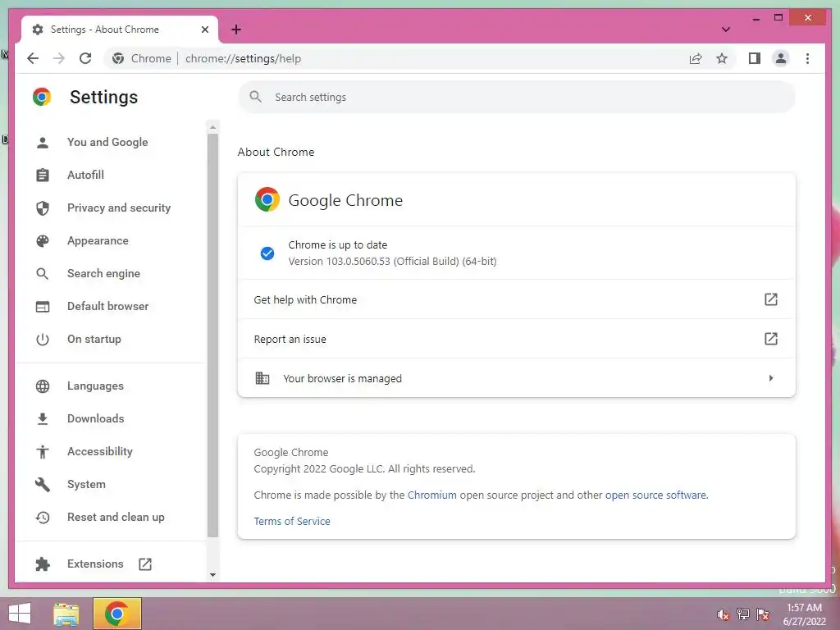
Task: Open Default browser settings
Action: coord(107,306)
